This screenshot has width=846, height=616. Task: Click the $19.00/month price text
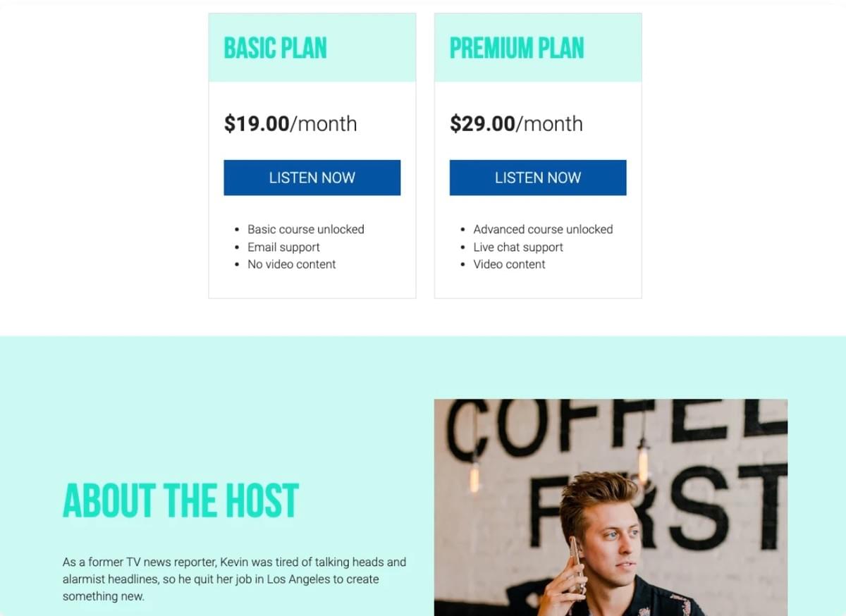point(290,124)
